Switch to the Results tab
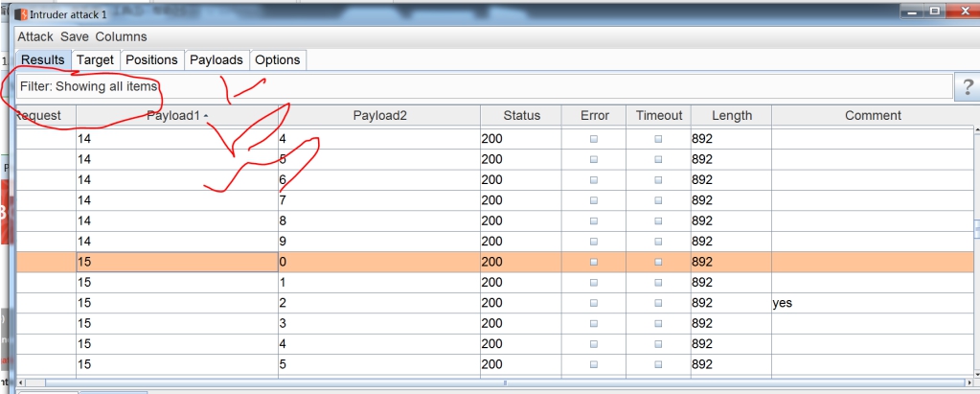Screen dimensions: 980x394 point(43,60)
